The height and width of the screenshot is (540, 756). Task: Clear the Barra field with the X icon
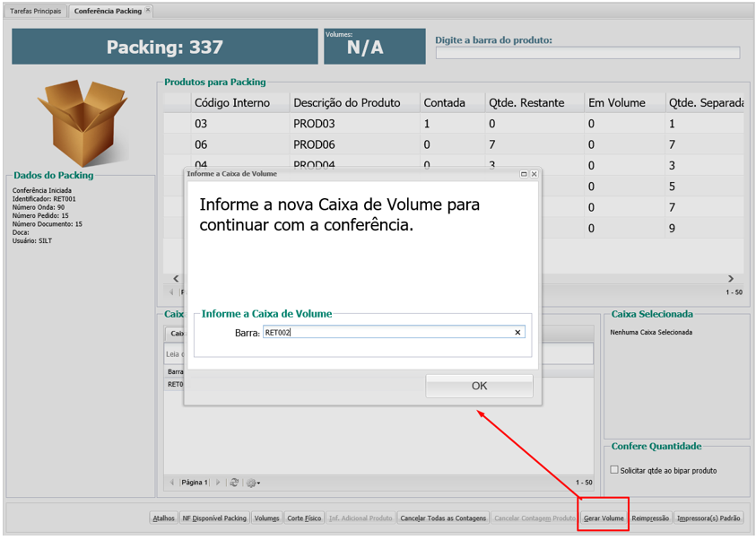pyautogui.click(x=517, y=332)
